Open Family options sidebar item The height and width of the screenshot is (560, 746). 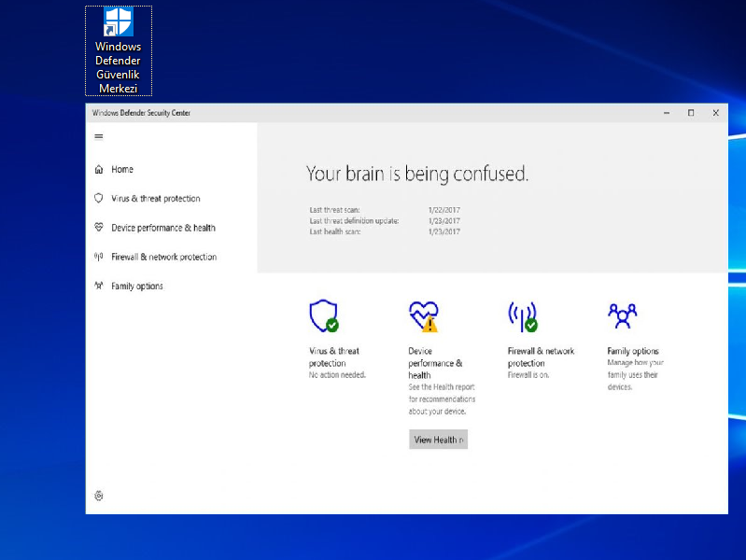(x=137, y=286)
